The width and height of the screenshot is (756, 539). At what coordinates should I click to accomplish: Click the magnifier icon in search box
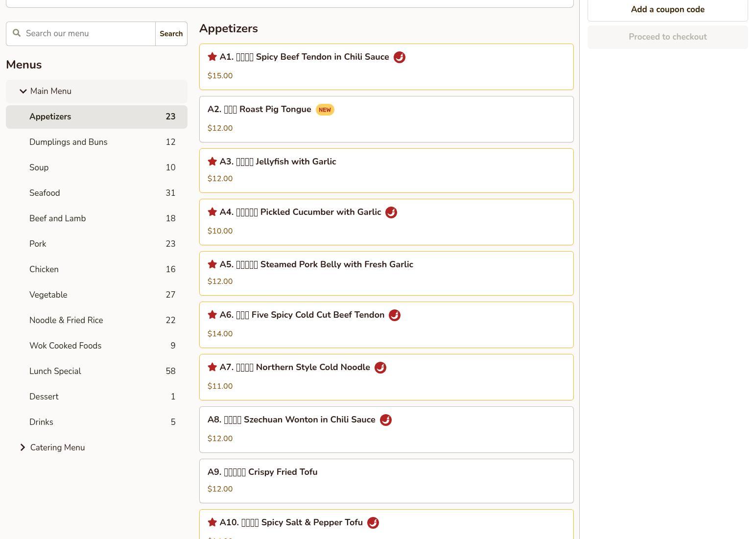17,33
